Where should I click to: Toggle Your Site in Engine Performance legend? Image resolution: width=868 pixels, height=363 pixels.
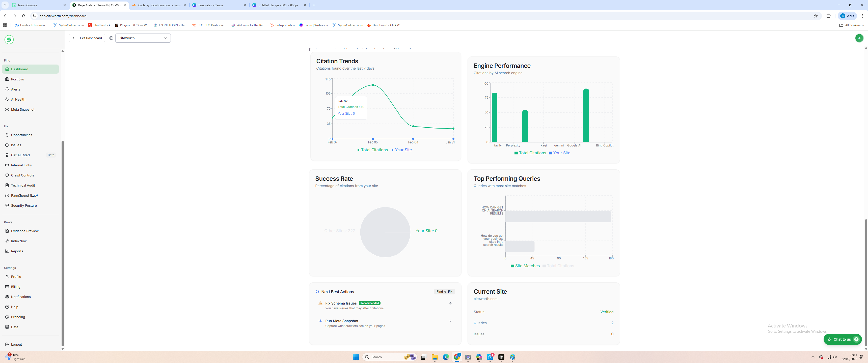(x=559, y=153)
